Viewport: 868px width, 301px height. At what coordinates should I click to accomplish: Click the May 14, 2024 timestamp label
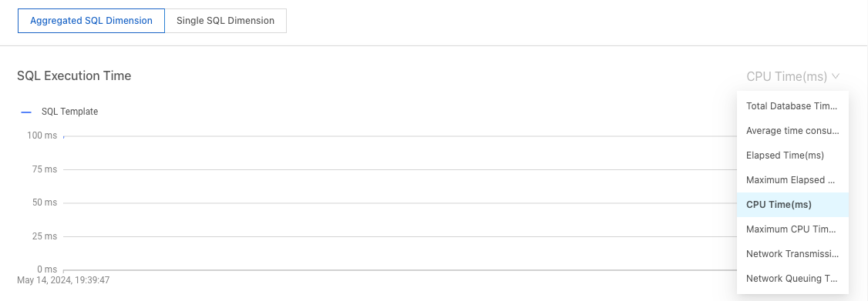pyautogui.click(x=64, y=280)
